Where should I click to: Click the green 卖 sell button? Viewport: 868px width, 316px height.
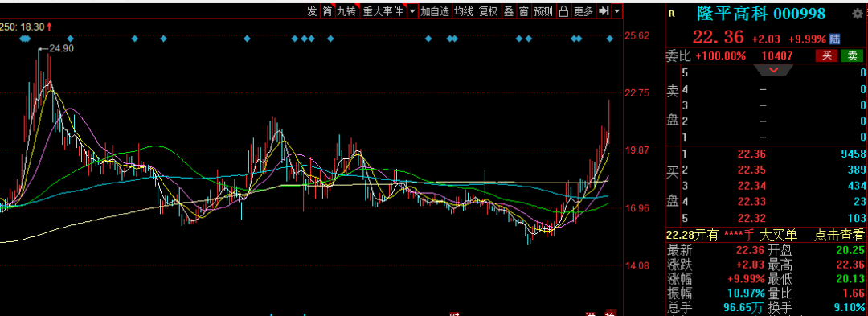tap(853, 55)
